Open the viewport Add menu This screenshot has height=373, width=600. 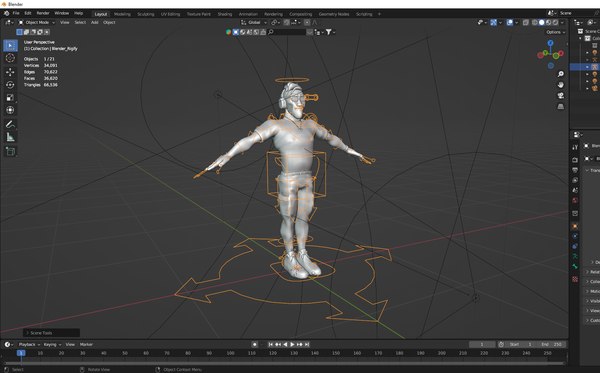tap(95, 23)
